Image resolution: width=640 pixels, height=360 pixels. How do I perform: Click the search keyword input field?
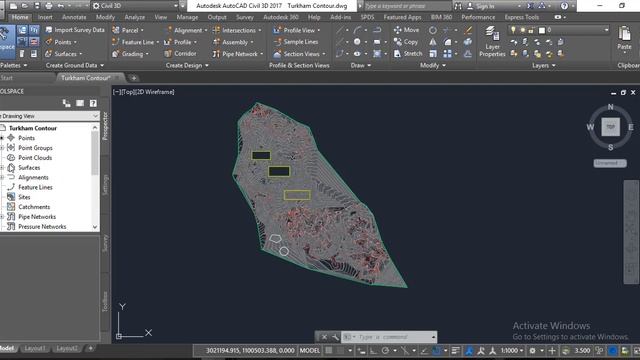407,6
